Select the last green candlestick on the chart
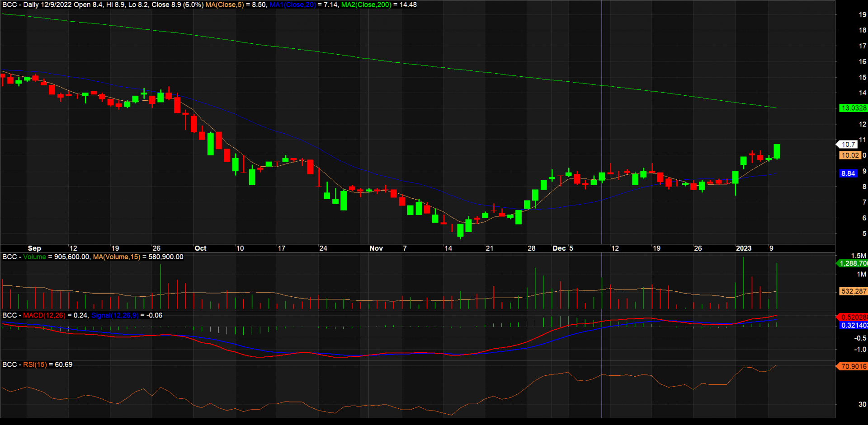868x425 pixels. click(x=777, y=151)
